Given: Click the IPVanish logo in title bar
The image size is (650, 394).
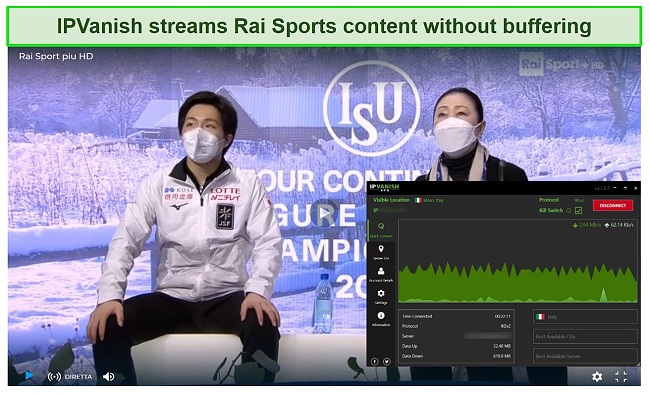Looking at the screenshot, I should (384, 187).
